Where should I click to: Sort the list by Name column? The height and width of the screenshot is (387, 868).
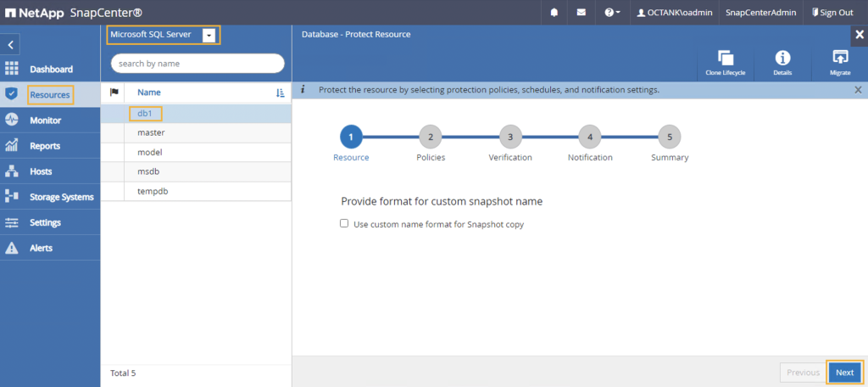pos(149,93)
